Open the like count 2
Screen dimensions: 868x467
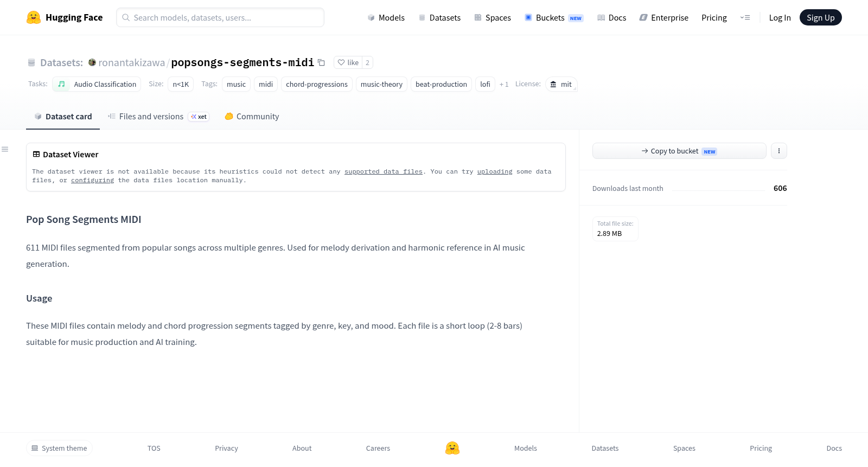pyautogui.click(x=367, y=62)
